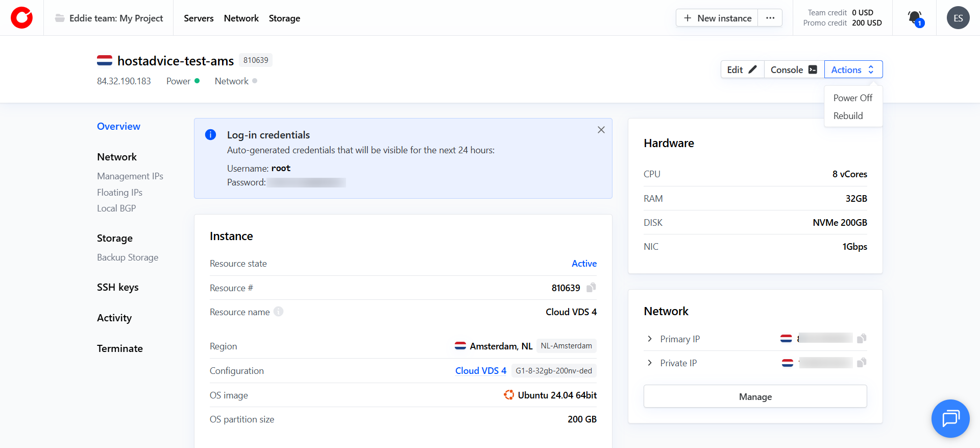Copy the Resource # 810639 value
The image size is (980, 448).
click(x=591, y=288)
